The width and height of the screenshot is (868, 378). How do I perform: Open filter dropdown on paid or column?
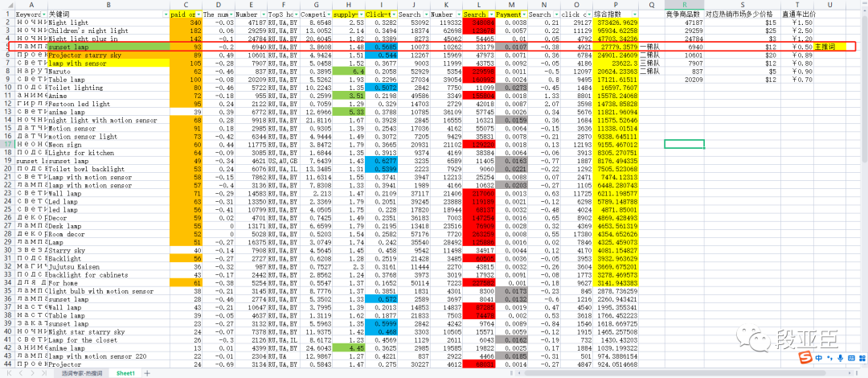[199, 14]
